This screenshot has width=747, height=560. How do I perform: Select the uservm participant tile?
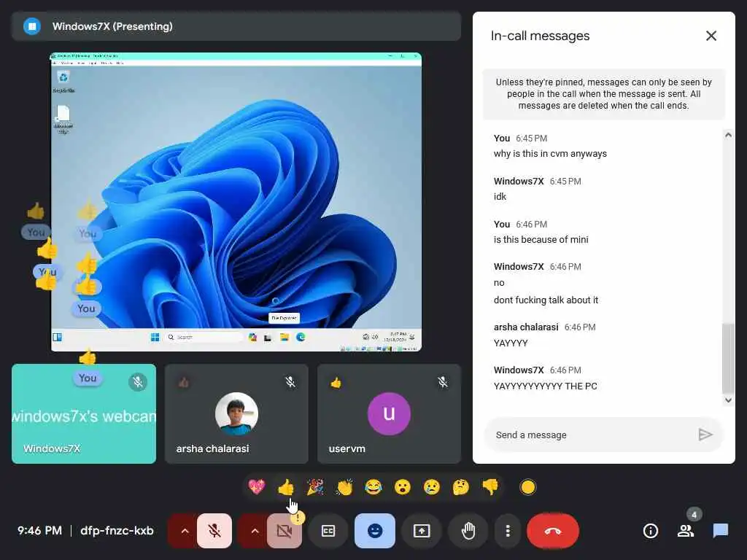pos(390,414)
